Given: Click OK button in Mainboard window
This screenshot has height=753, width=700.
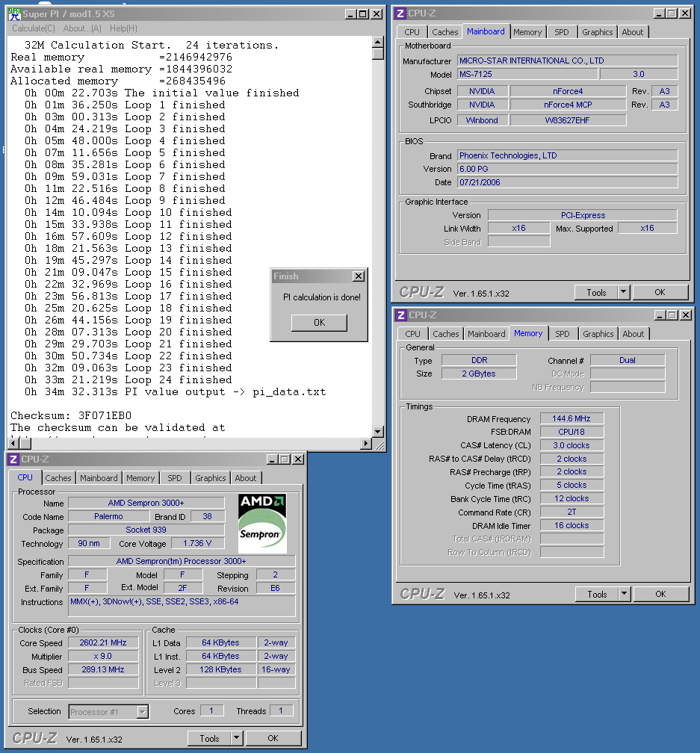Looking at the screenshot, I should pyautogui.click(x=660, y=293).
